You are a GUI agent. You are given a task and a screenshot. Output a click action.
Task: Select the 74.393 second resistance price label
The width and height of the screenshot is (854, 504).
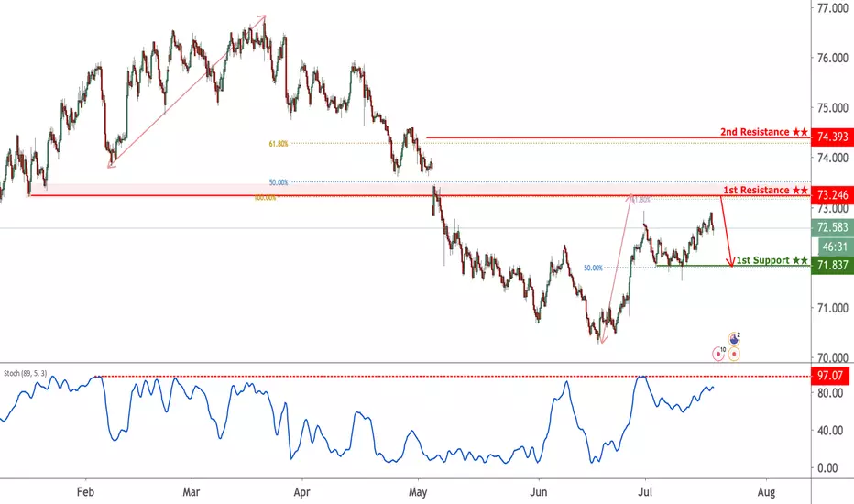coord(832,137)
